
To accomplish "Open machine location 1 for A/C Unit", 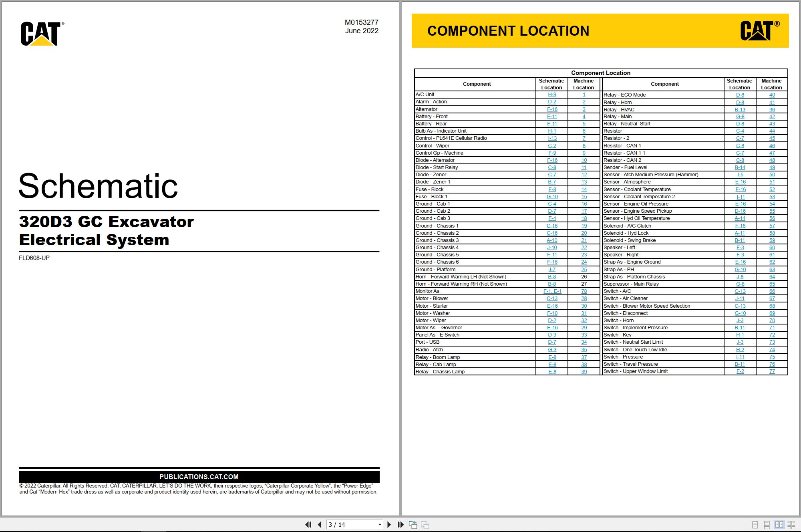I will tap(584, 95).
